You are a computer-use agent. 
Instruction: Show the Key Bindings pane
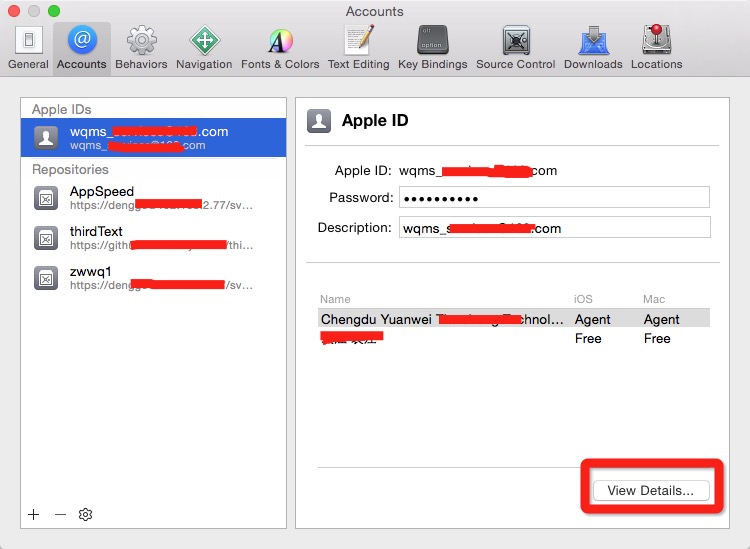click(x=432, y=48)
